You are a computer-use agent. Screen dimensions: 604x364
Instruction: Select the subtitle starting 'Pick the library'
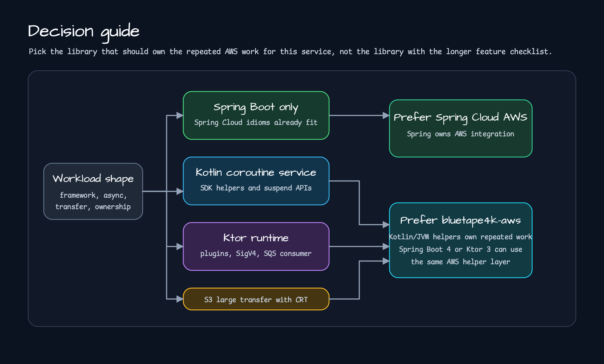coord(290,52)
